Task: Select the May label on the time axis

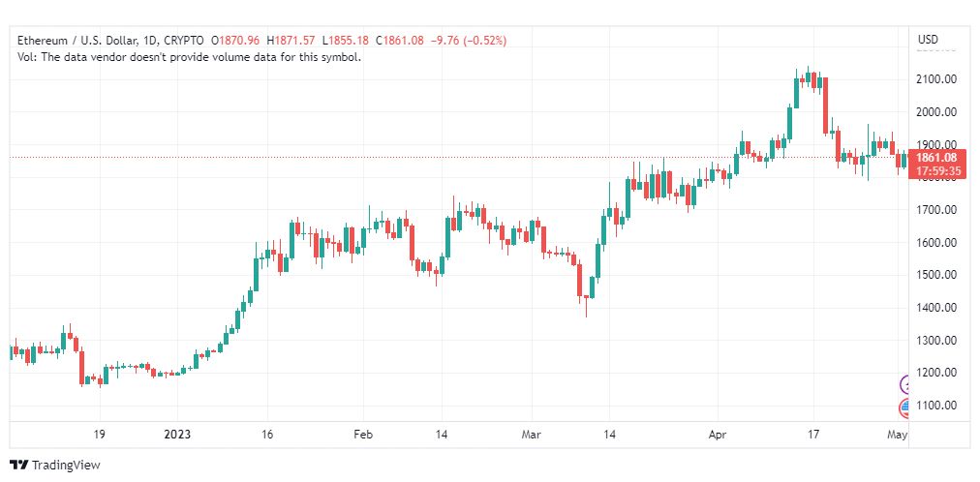Action: click(898, 435)
